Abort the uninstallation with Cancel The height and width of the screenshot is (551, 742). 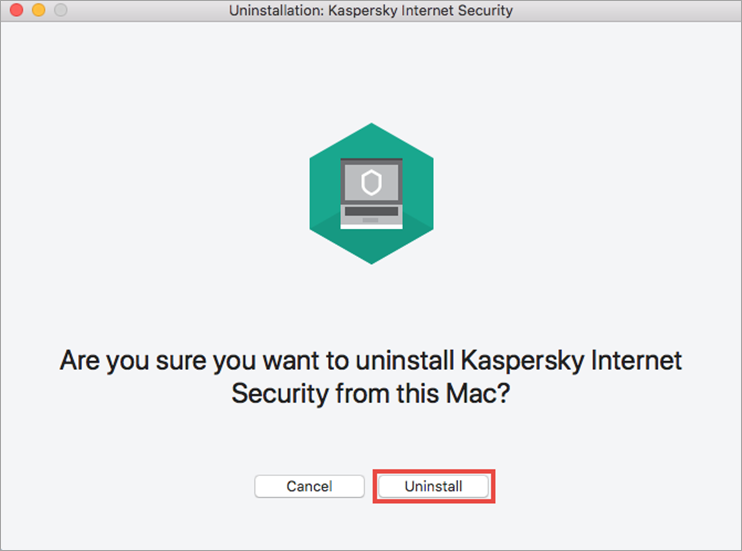coord(309,486)
